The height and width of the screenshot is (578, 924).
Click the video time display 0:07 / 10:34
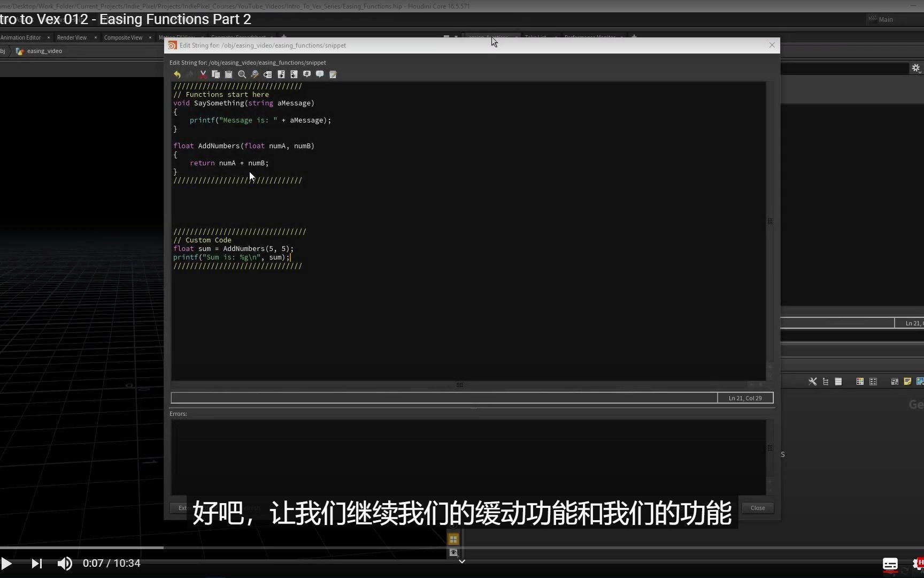point(111,564)
